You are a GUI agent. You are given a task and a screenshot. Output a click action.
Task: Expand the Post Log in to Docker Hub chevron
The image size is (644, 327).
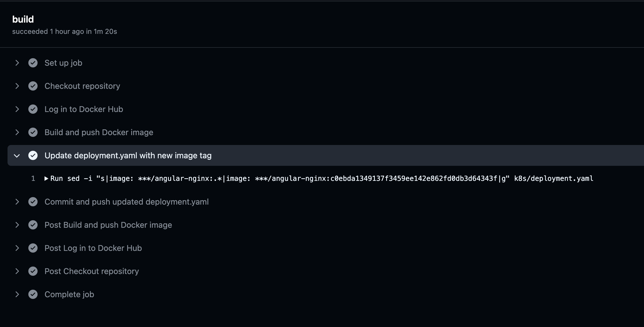[17, 248]
